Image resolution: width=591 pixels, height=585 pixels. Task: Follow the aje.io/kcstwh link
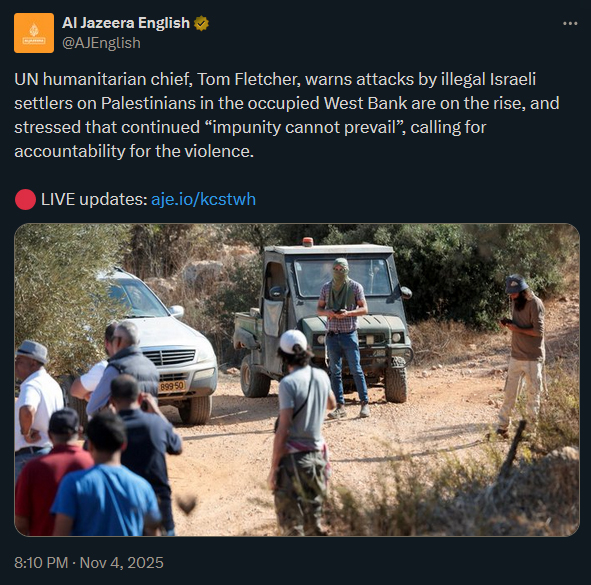[204, 199]
